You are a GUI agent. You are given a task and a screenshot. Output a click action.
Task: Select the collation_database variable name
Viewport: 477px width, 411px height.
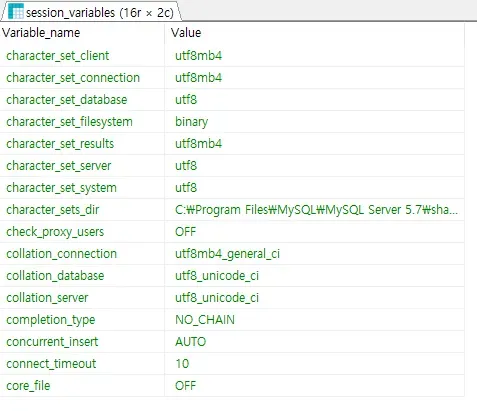coord(55,276)
